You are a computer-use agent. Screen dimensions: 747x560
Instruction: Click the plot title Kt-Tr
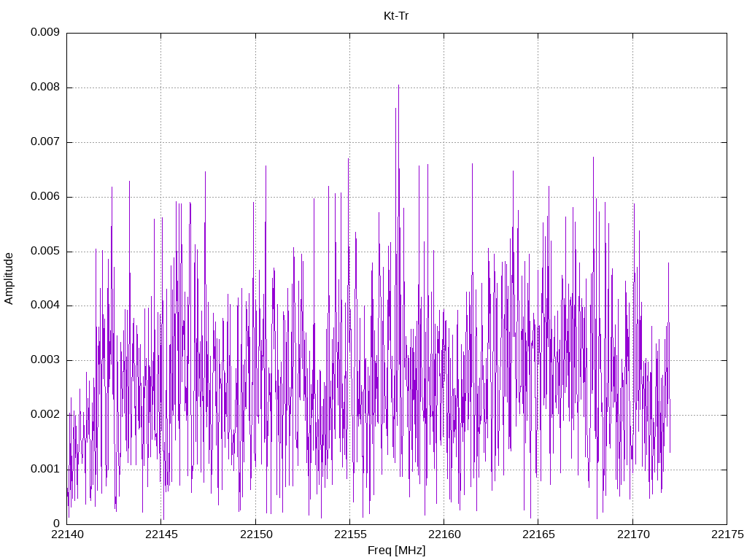pos(396,16)
